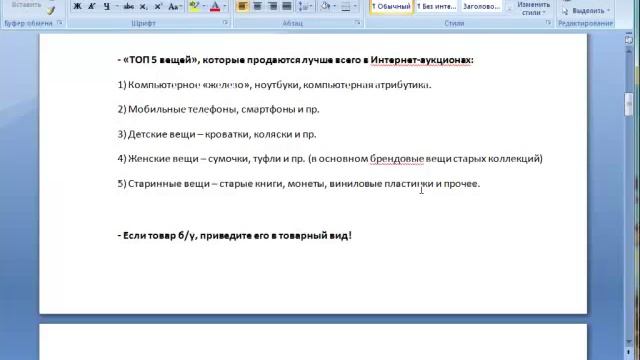Image resolution: width=640 pixels, height=360 pixels.
Task: Click the Вставить paste button
Action: click(27, 5)
